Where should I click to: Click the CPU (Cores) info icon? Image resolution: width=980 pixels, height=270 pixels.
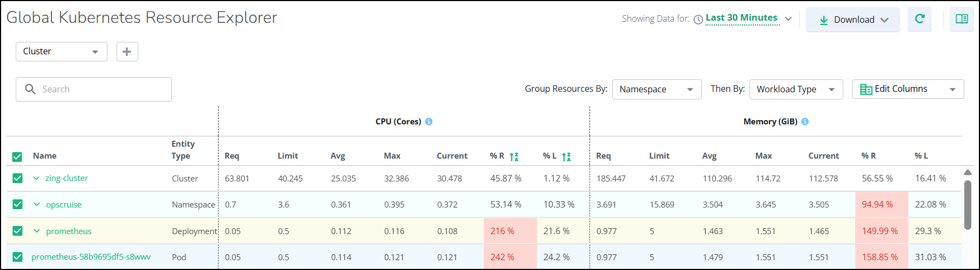pyautogui.click(x=428, y=122)
